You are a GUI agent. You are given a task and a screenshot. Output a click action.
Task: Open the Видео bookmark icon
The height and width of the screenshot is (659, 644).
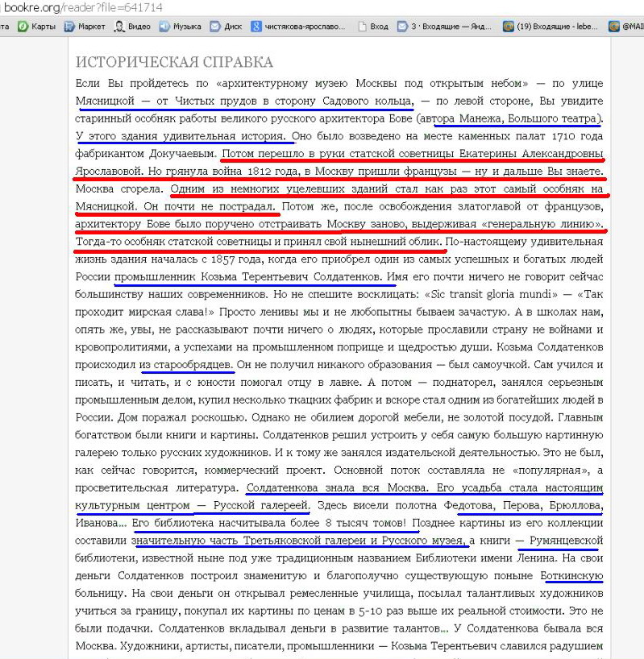119,27
